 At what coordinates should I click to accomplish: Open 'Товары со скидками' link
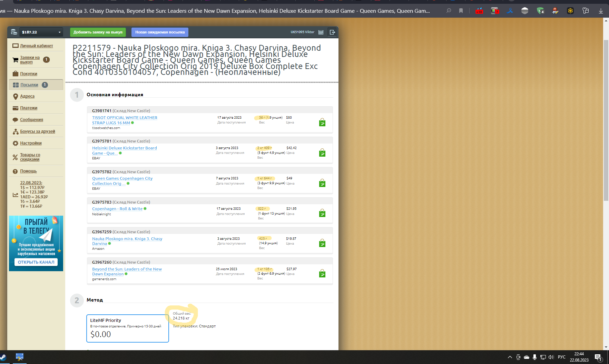click(x=30, y=157)
